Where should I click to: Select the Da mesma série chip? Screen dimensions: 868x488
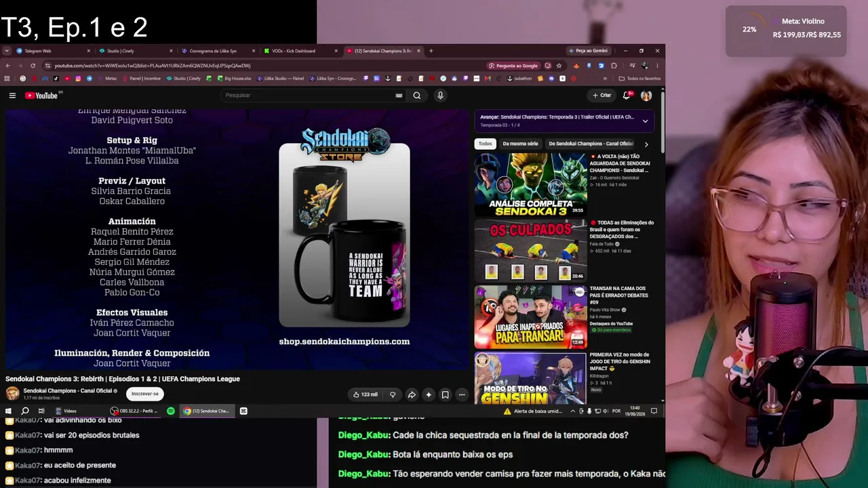pos(520,144)
